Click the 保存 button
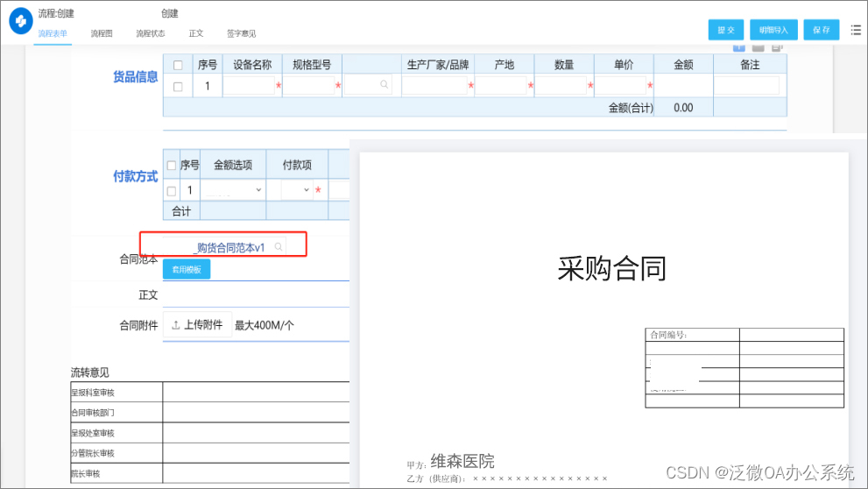Screen dimensions: 868x489 821,30
